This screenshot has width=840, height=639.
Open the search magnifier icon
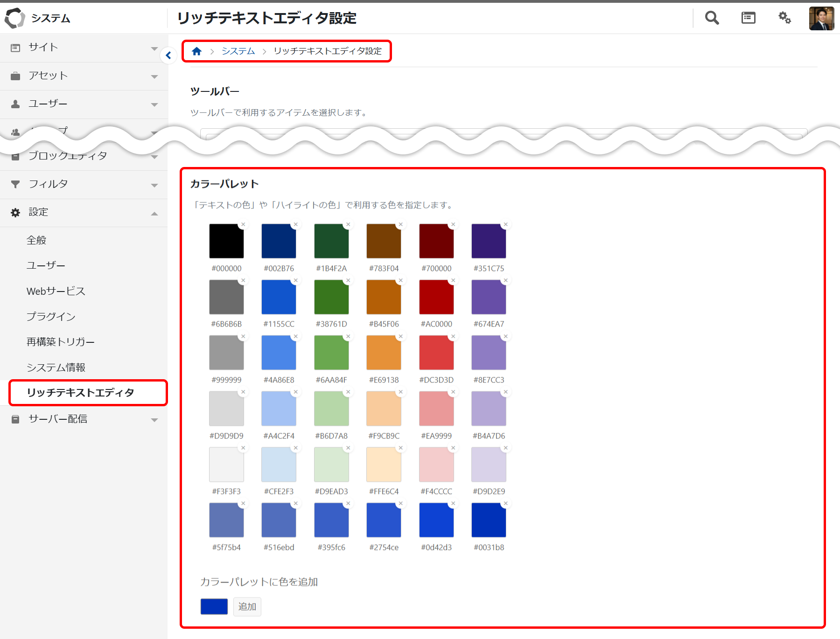712,18
